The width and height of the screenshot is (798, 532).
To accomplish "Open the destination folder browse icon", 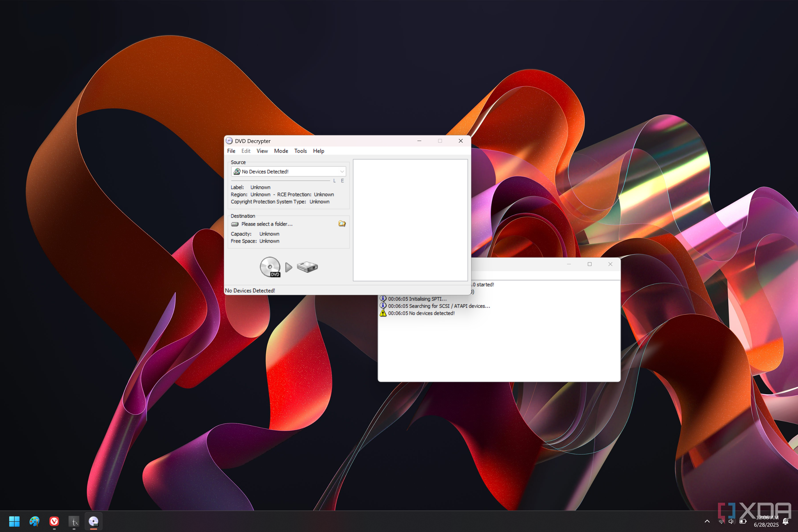I will [342, 224].
